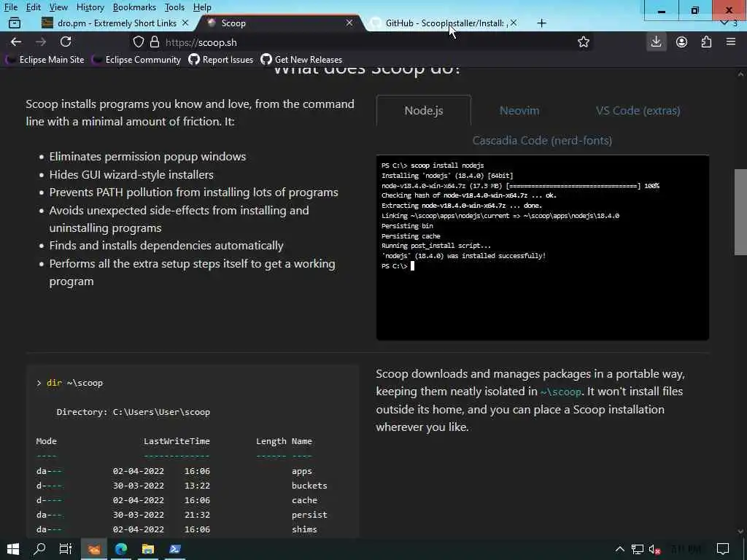Click the scrollbar down arrow
Image resolution: width=747 pixels, height=560 pixels.
[x=740, y=531]
